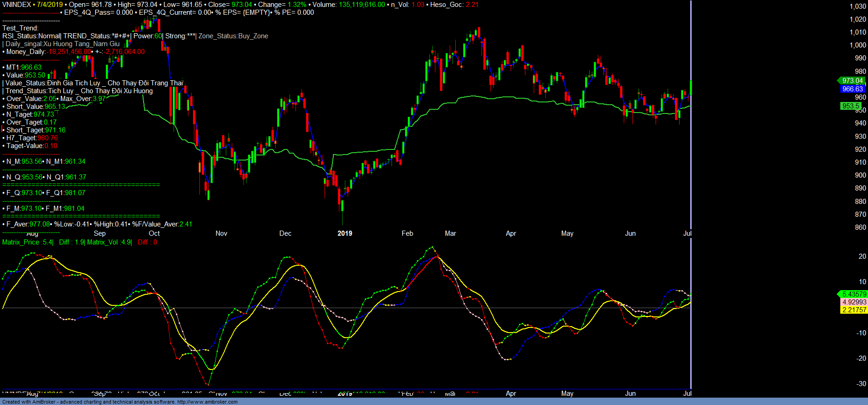Click the Mar label on price time axis
Viewport: 868px width, 405px height.
(450, 233)
